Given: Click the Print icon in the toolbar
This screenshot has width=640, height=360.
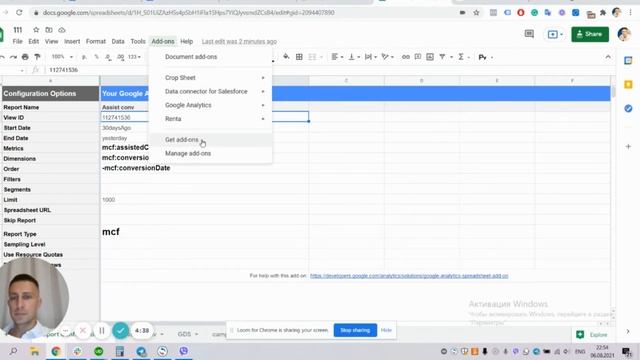Looking at the screenshot, I should (25, 57).
